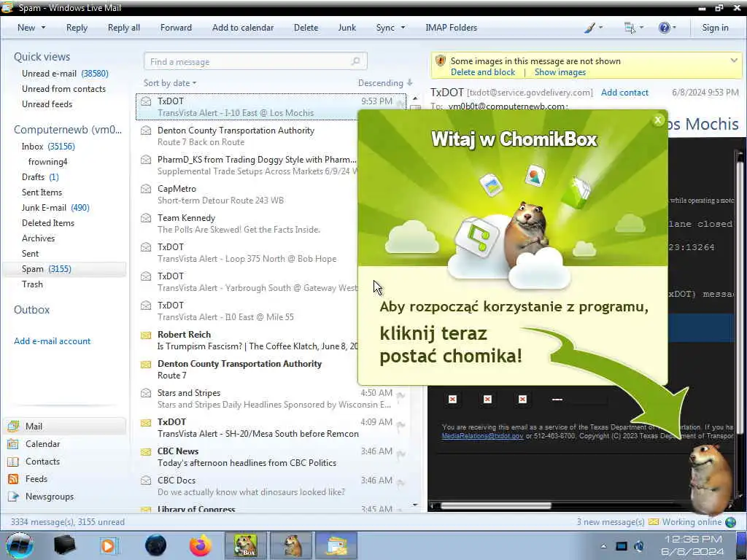The height and width of the screenshot is (560, 747).
Task: Click the Sign in button
Action: (715, 28)
